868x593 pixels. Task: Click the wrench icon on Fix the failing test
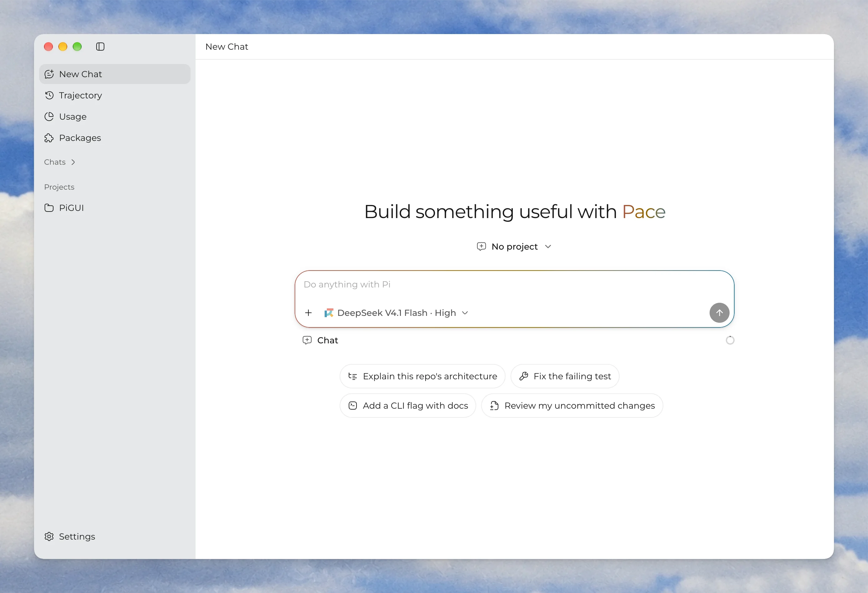524,376
